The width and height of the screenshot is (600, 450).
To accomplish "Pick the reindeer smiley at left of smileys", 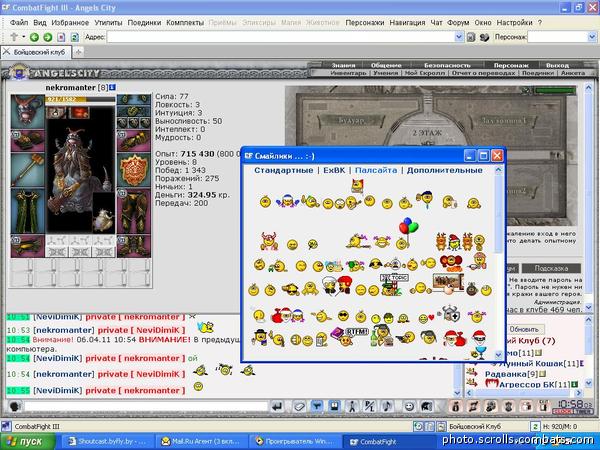I will coord(269,241).
